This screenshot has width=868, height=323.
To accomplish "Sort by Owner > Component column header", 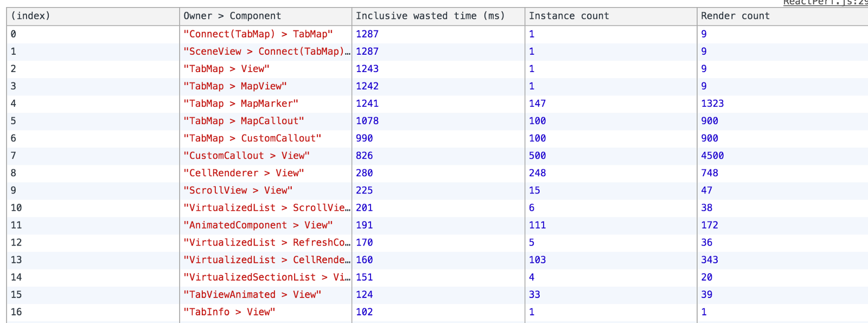I will click(x=232, y=16).
